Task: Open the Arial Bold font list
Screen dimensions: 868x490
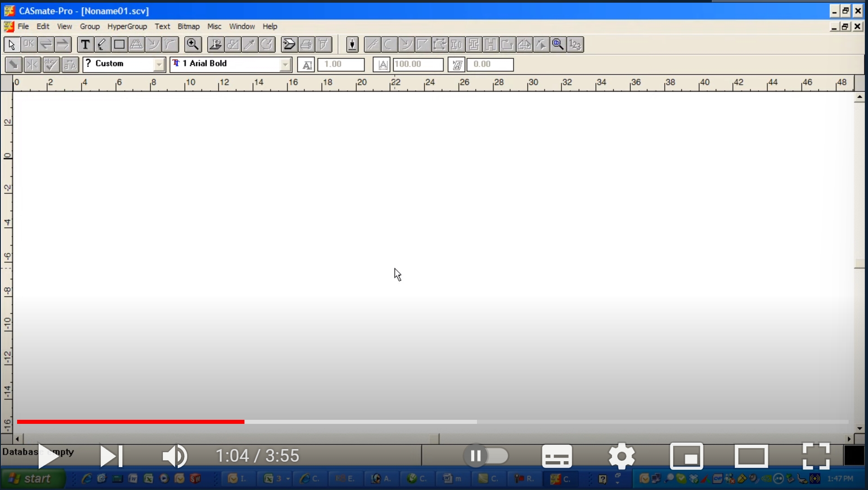Action: (x=285, y=64)
